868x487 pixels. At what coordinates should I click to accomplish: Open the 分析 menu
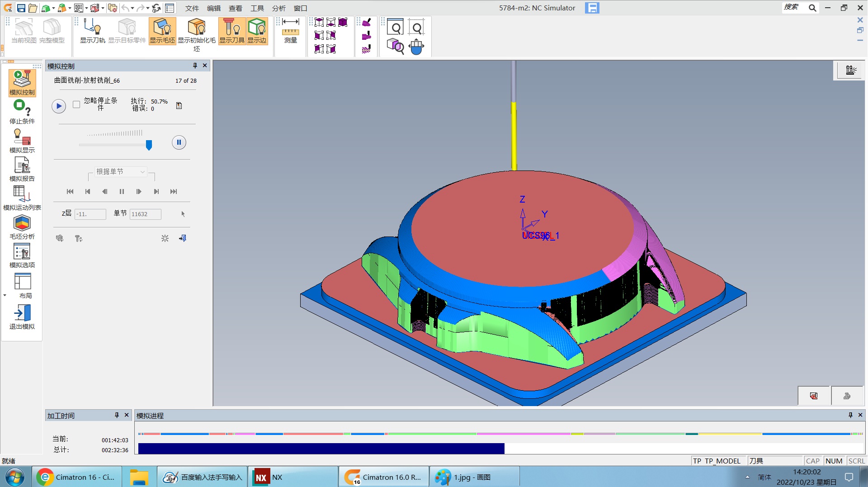click(279, 8)
